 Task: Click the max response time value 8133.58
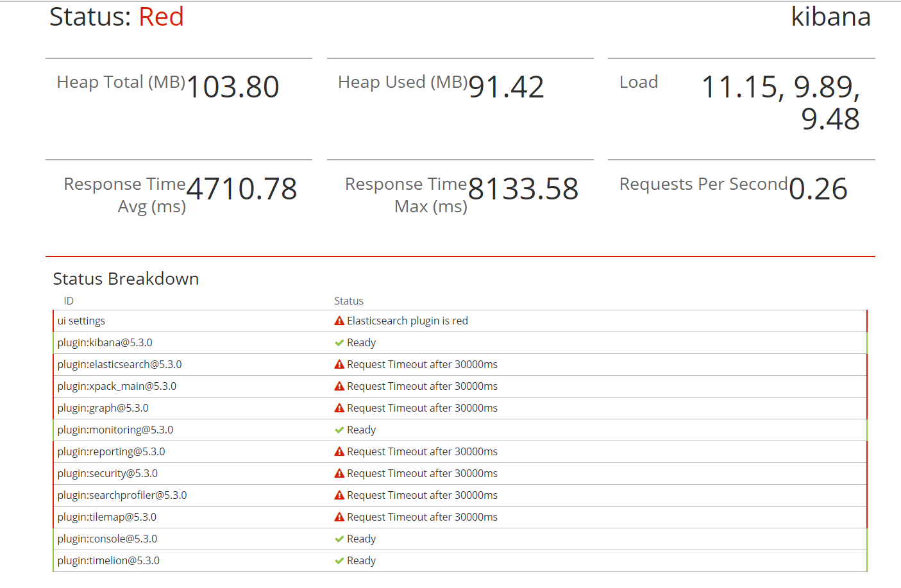coord(523,189)
